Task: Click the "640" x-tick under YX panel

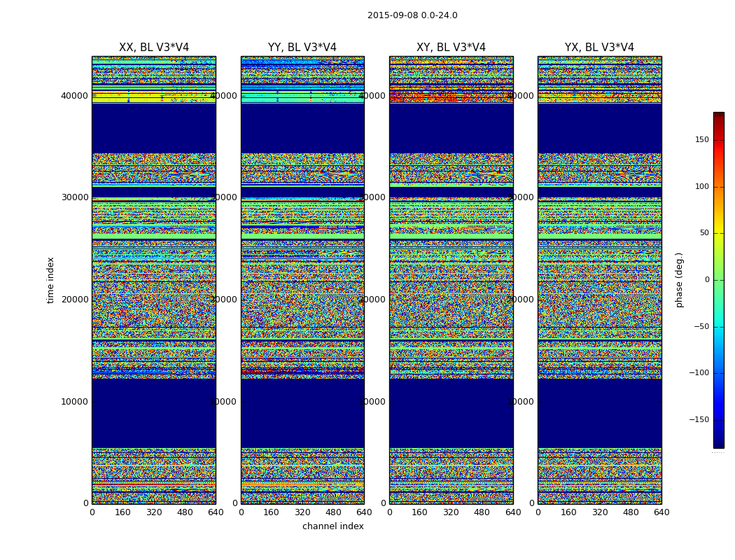Action: pyautogui.click(x=661, y=512)
